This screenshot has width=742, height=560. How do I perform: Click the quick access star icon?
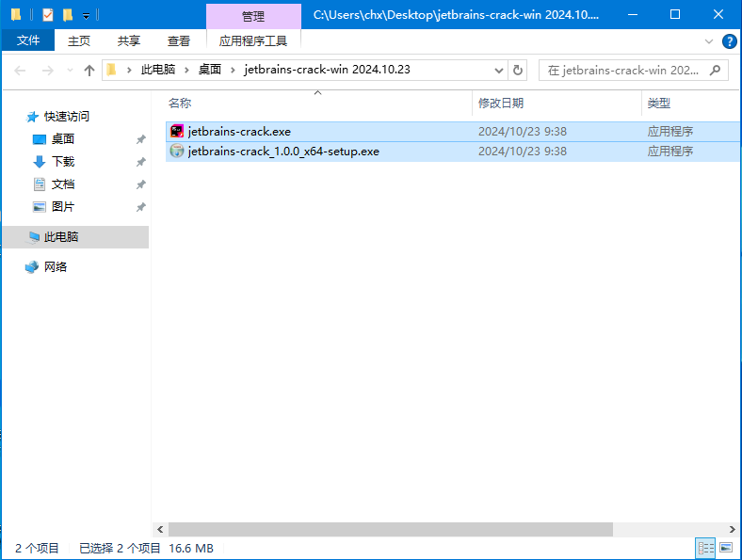32,117
